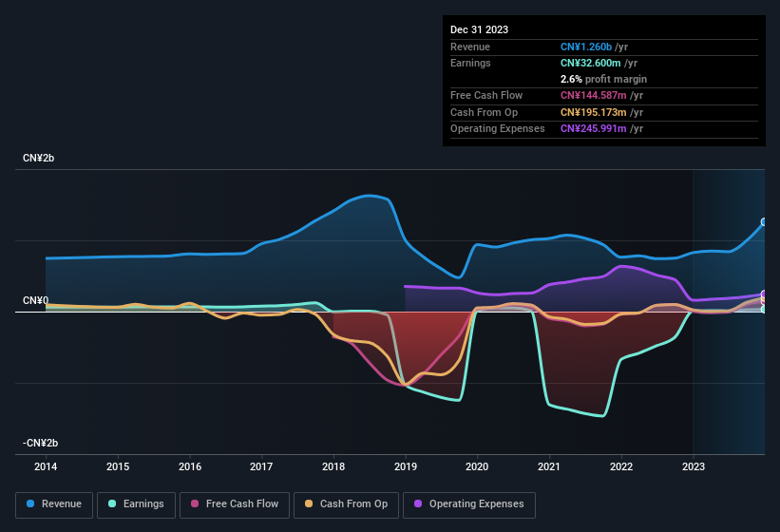Click the blue Revenue legend dot
This screenshot has height=532, width=780.
pos(31,504)
